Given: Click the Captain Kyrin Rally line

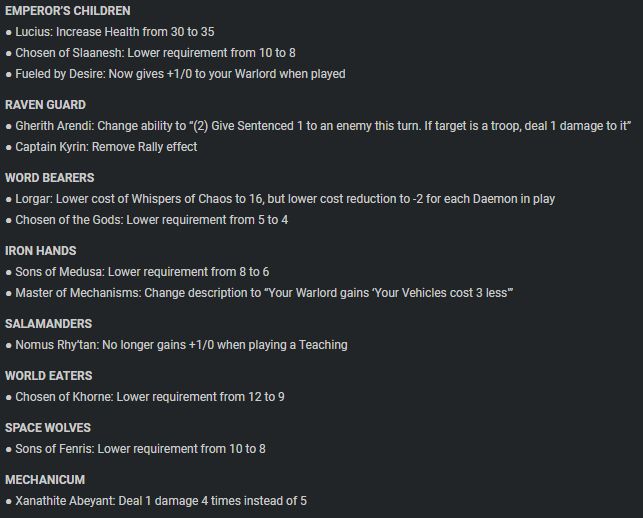Looking at the screenshot, I should point(106,147).
